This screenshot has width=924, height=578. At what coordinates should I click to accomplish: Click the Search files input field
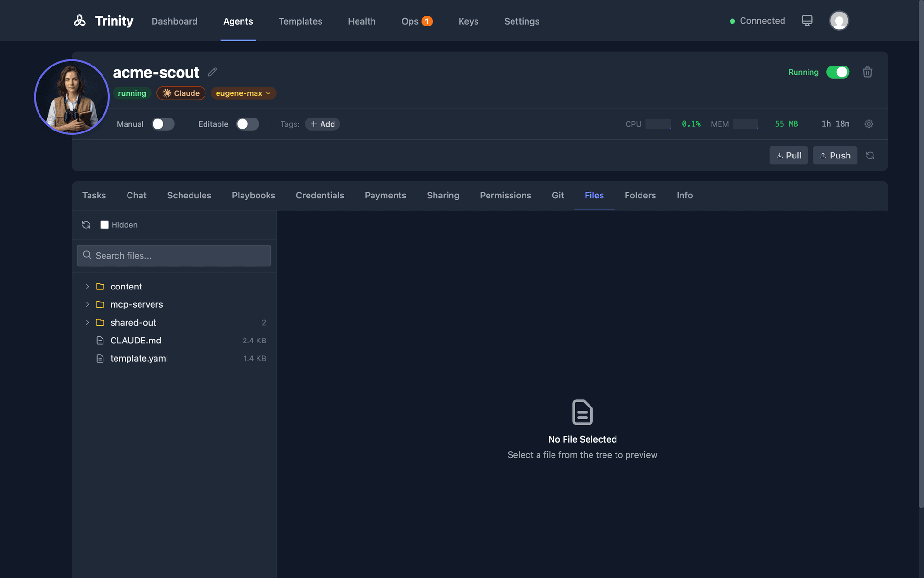[x=174, y=255]
